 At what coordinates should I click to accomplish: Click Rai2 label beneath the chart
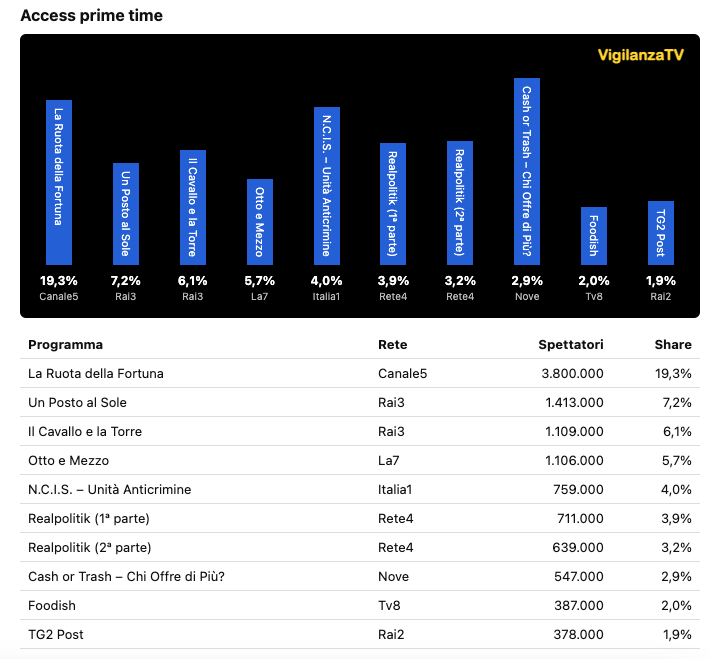(661, 297)
